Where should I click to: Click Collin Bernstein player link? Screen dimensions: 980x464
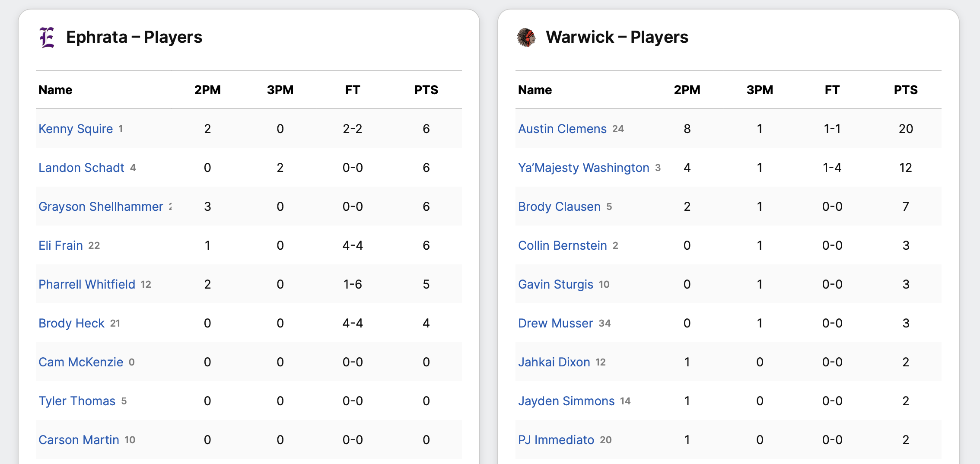(x=562, y=245)
